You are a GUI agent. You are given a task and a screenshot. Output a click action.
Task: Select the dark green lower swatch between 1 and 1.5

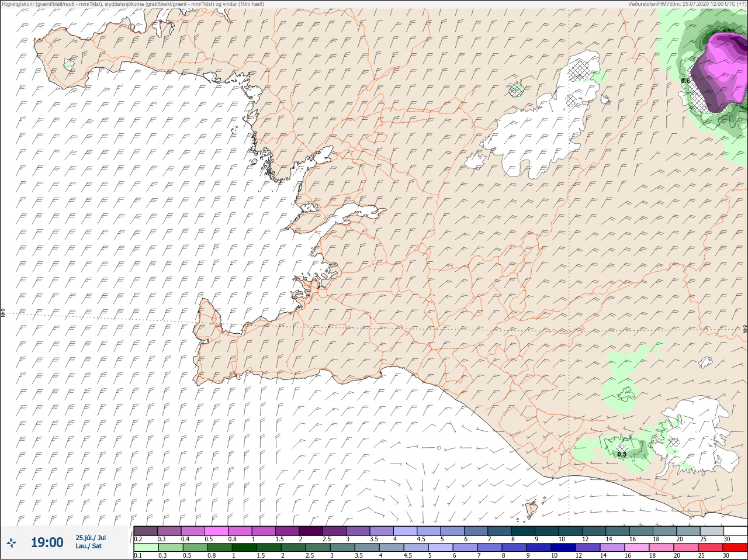click(244, 548)
